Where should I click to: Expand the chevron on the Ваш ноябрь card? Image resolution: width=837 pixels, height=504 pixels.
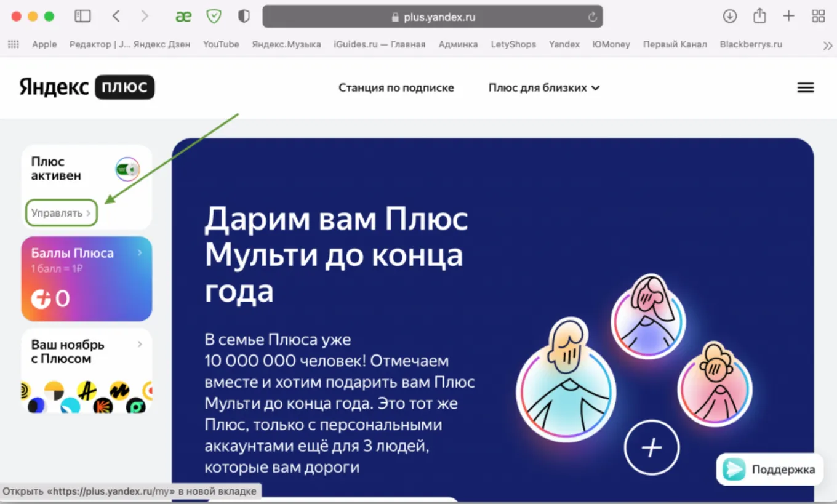pos(140,345)
